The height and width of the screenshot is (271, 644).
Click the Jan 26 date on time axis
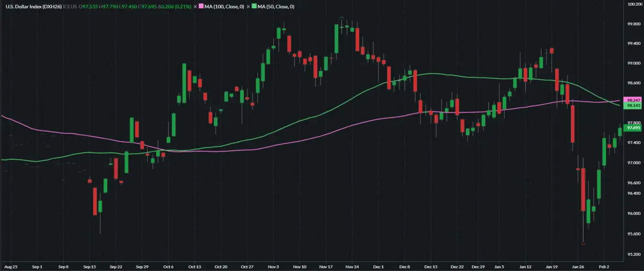(x=578, y=266)
